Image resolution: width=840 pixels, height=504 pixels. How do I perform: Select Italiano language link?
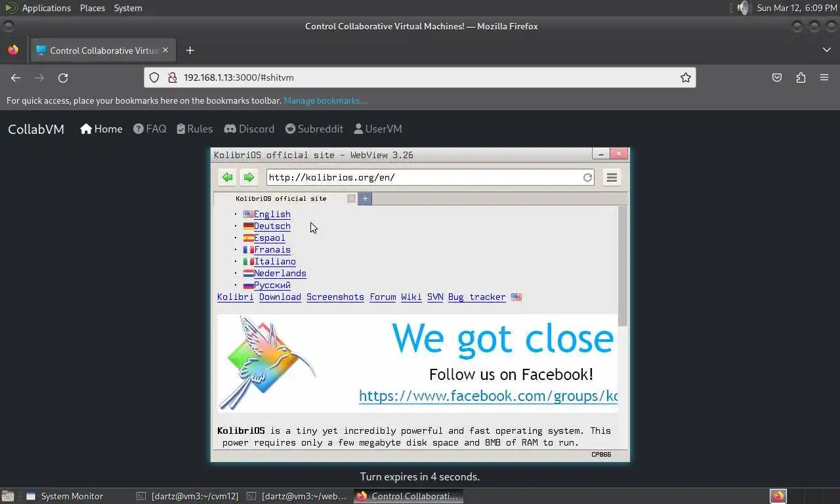tap(274, 261)
